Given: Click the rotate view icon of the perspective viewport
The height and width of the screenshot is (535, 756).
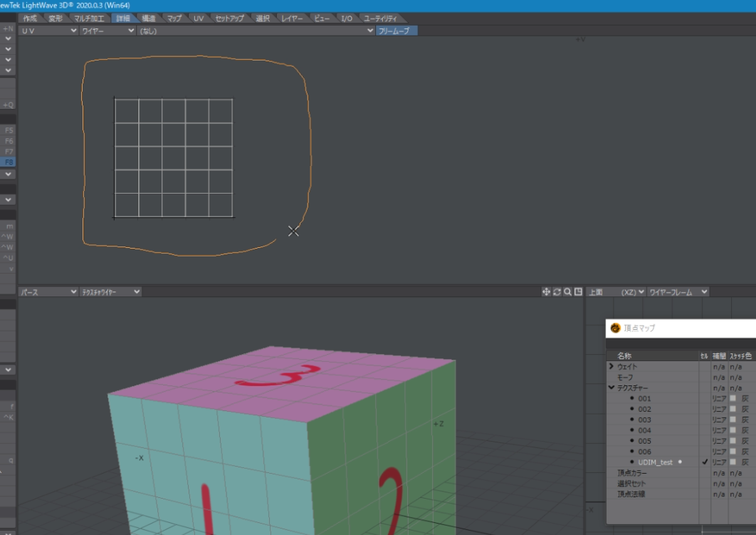Looking at the screenshot, I should click(557, 292).
